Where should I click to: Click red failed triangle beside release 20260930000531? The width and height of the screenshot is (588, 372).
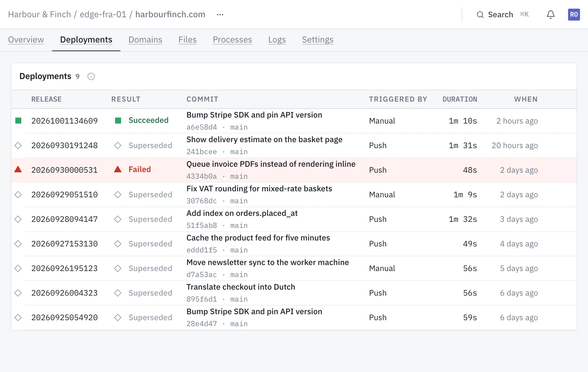point(18,170)
